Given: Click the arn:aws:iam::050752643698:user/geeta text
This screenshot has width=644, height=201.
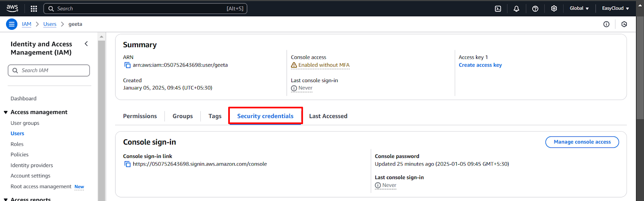Looking at the screenshot, I should (180, 65).
